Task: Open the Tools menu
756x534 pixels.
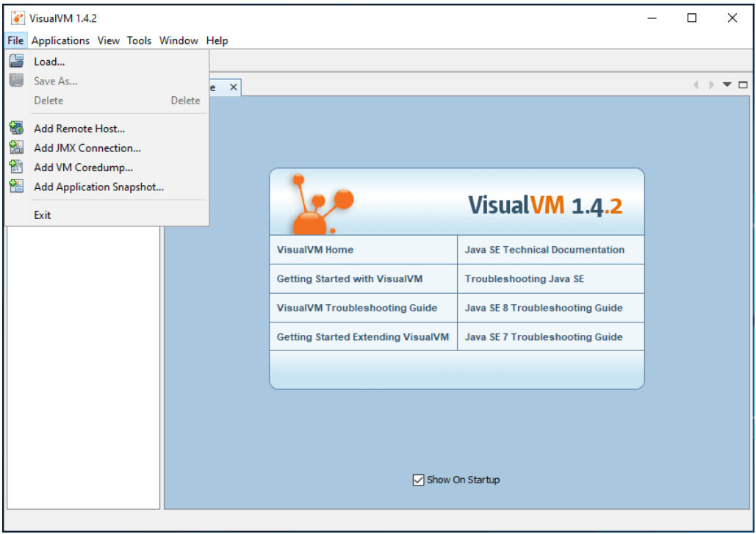Action: pos(140,40)
